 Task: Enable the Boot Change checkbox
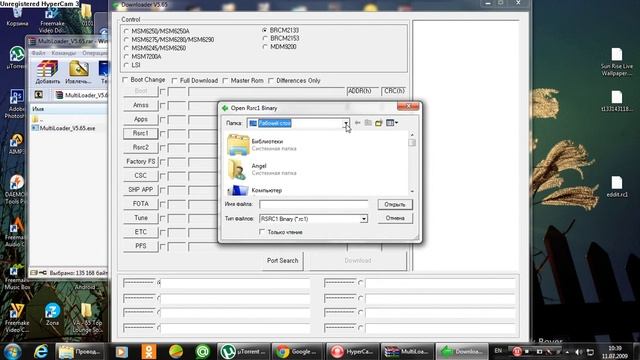[x=125, y=80]
